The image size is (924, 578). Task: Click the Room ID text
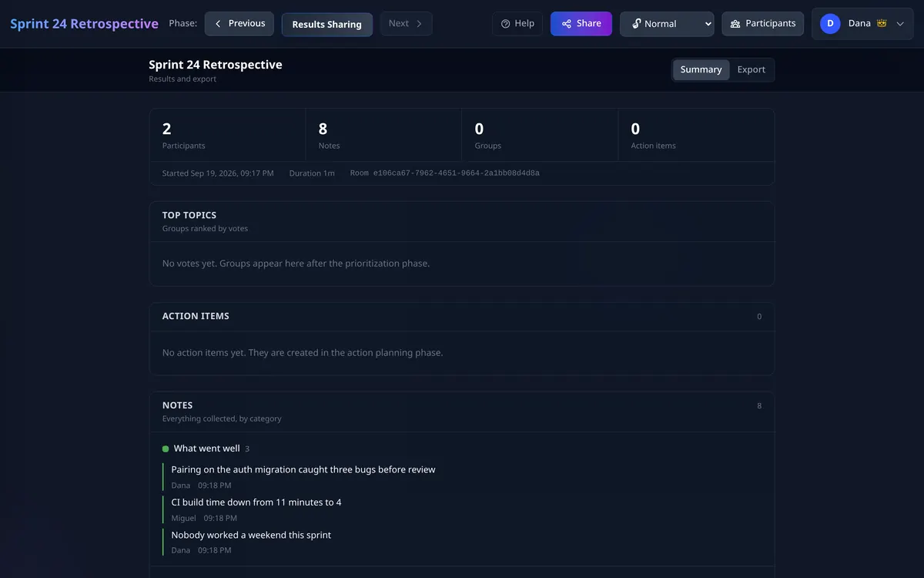(444, 173)
